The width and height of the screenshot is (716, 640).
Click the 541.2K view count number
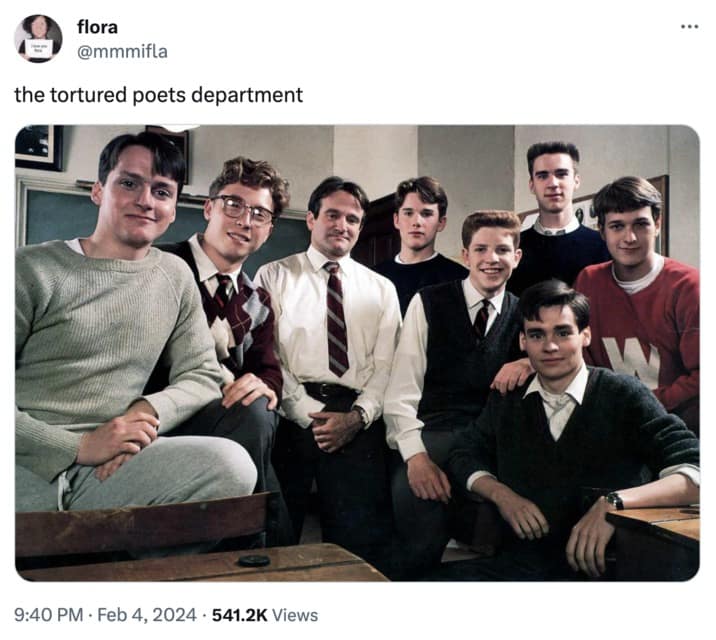tap(236, 613)
